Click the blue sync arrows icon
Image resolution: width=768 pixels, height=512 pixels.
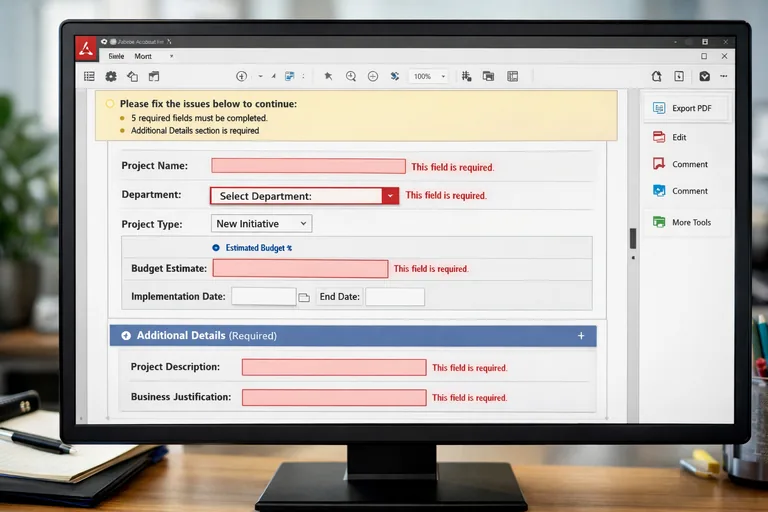[x=395, y=76]
